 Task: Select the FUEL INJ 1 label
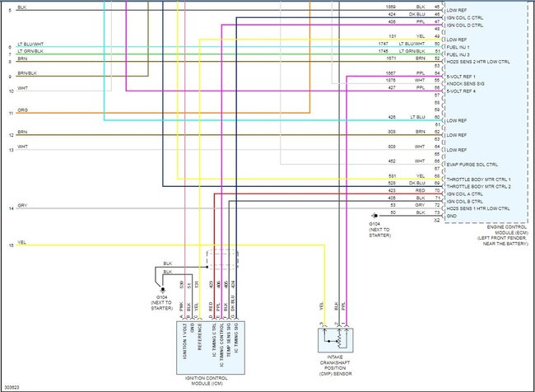tap(458, 47)
